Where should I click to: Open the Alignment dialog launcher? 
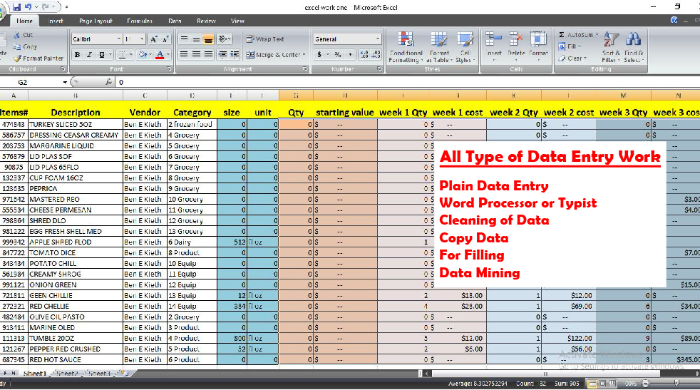305,69
